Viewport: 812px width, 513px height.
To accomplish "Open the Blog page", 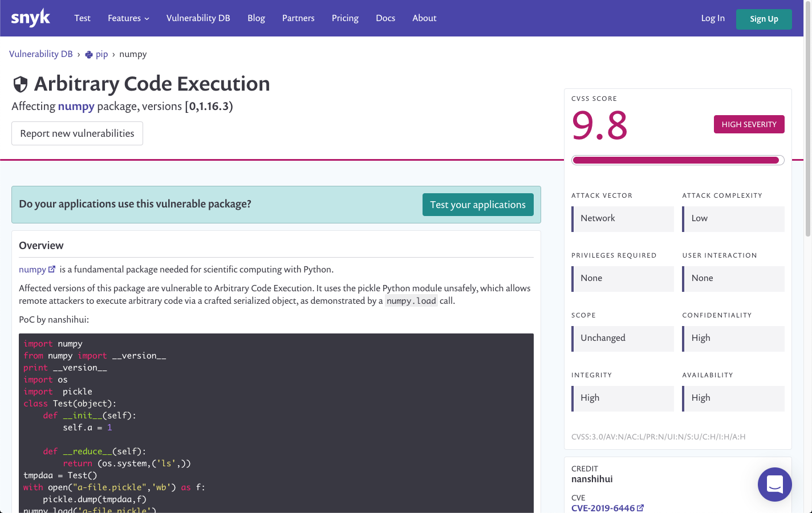I will [256, 18].
